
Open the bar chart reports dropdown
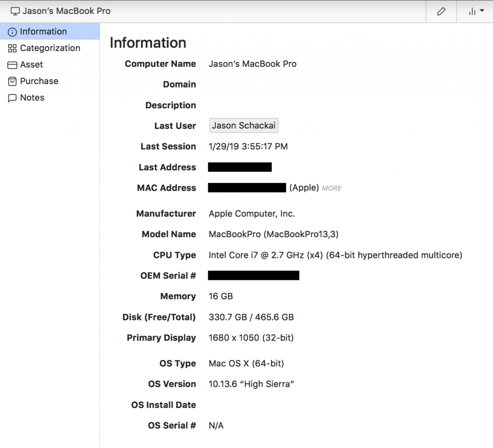(476, 12)
